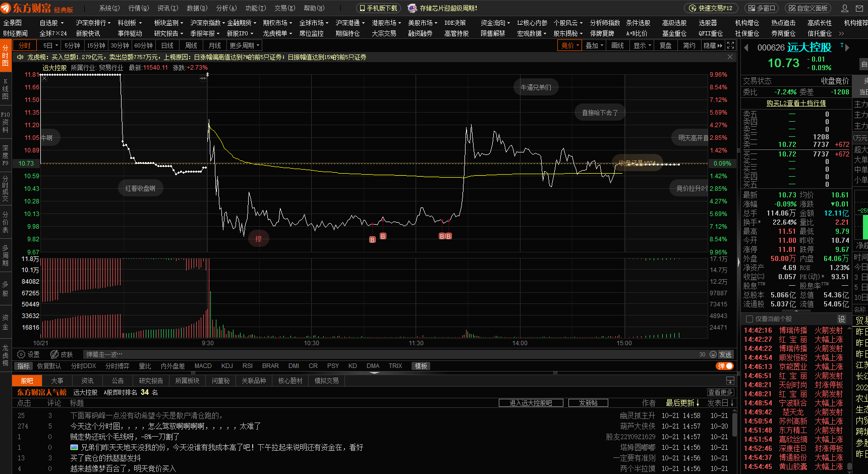Open K线图 in left sidebar
Image resolution: width=868 pixels, height=474 pixels.
tap(6, 89)
